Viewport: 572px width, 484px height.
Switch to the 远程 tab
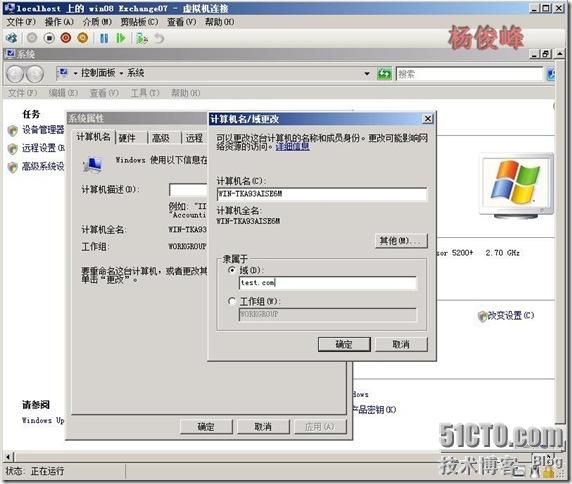point(194,138)
